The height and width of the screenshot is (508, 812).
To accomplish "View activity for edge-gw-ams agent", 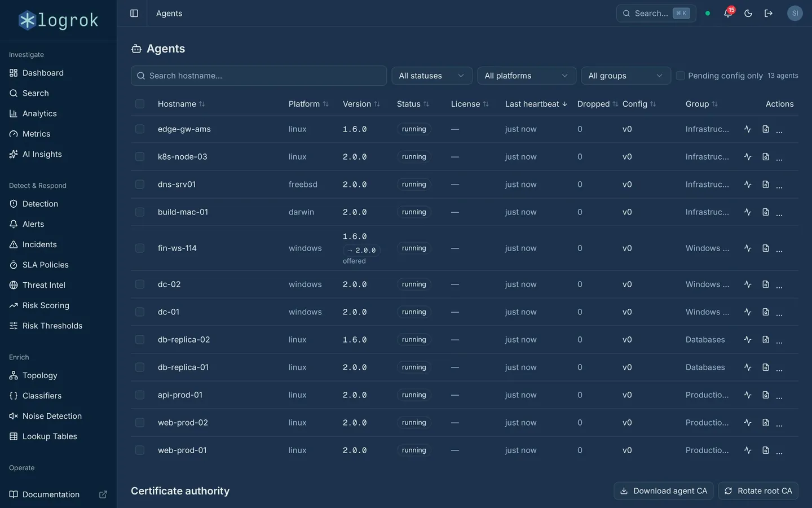I will [x=748, y=129].
